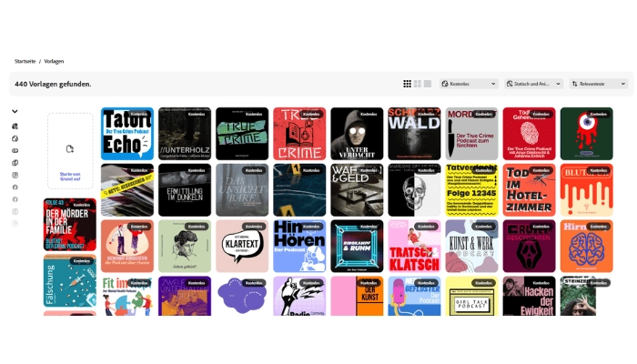Open the Tatort Echo podcast template
The height and width of the screenshot is (364, 637).
127,134
